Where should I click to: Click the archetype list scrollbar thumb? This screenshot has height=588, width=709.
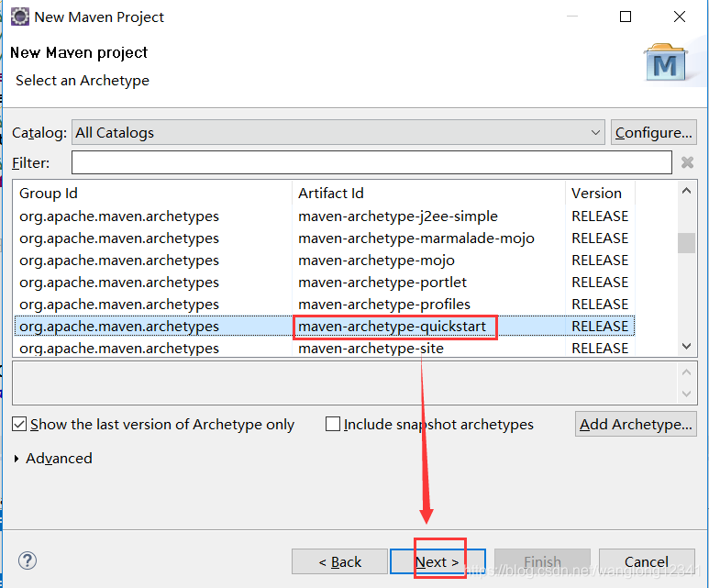tap(686, 243)
